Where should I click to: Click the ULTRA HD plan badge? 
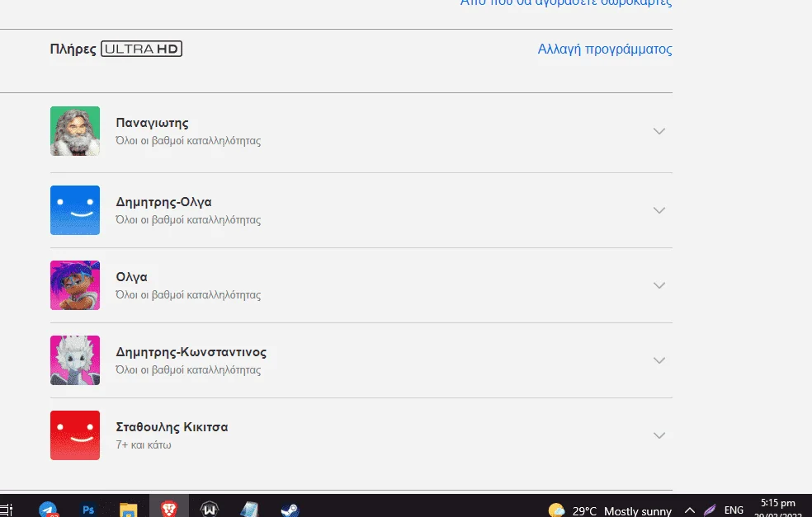click(x=141, y=49)
